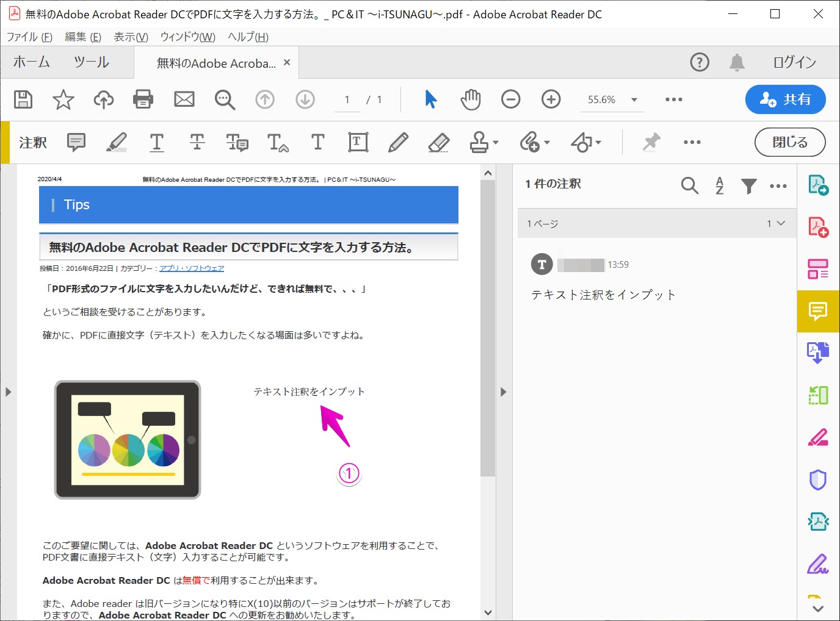The width and height of the screenshot is (840, 621).
Task: Select the underline text tool
Action: coord(157,142)
